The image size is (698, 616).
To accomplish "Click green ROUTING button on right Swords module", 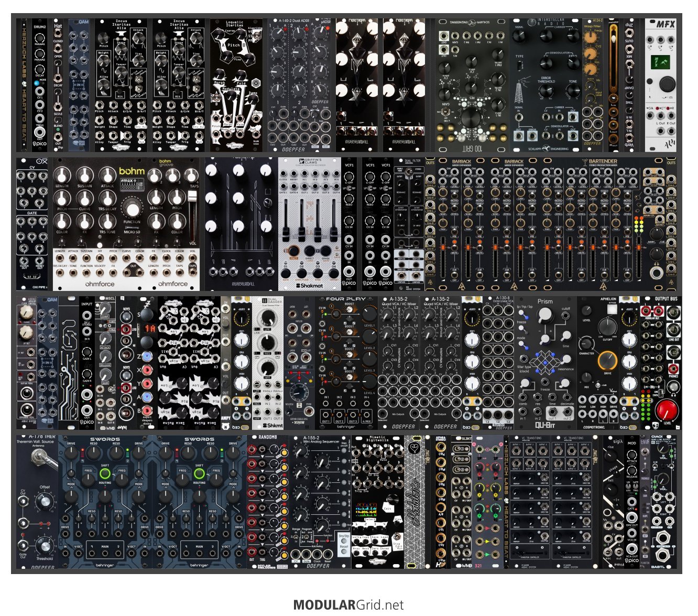I will click(199, 474).
